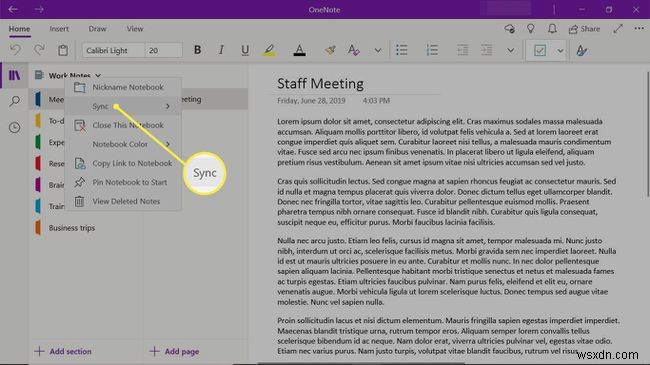Enter full screen mode with arrows icon

click(618, 29)
